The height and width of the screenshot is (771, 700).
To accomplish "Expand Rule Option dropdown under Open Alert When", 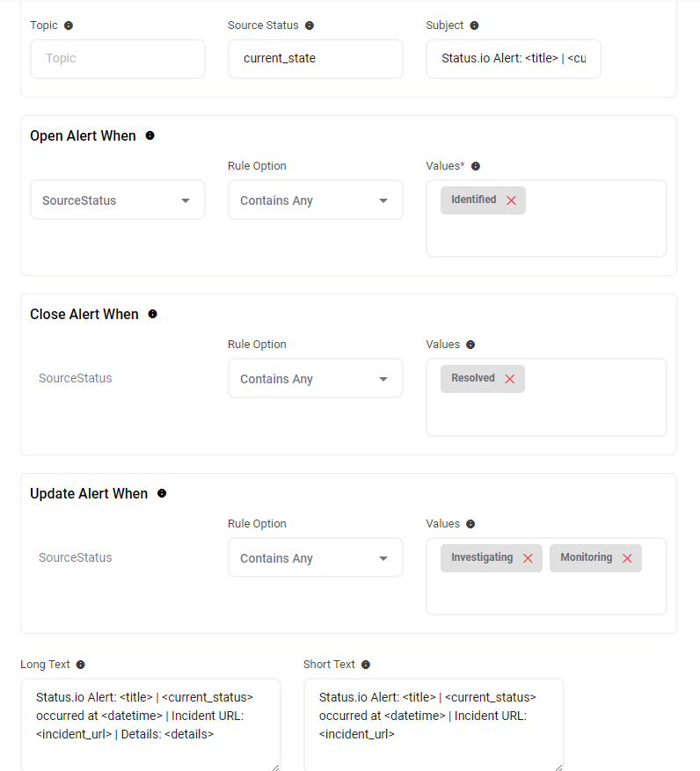I will [x=315, y=200].
